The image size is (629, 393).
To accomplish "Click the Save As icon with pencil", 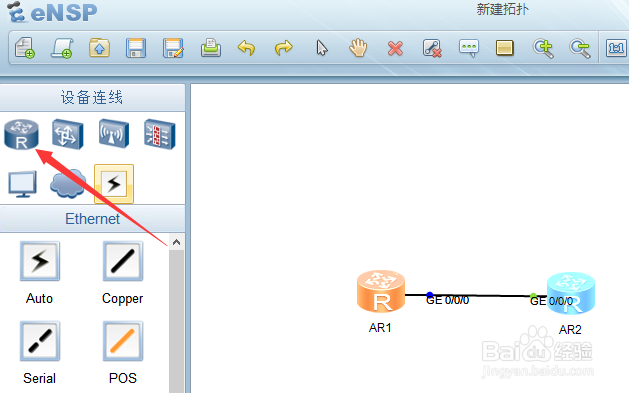I will tap(173, 48).
